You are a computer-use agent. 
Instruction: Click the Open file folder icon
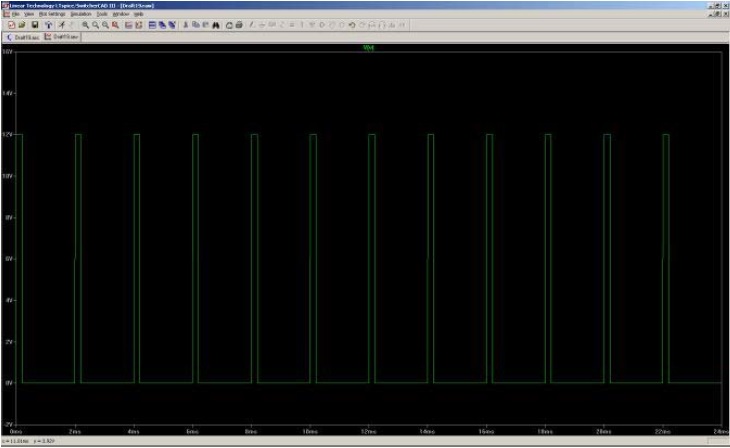(22, 25)
